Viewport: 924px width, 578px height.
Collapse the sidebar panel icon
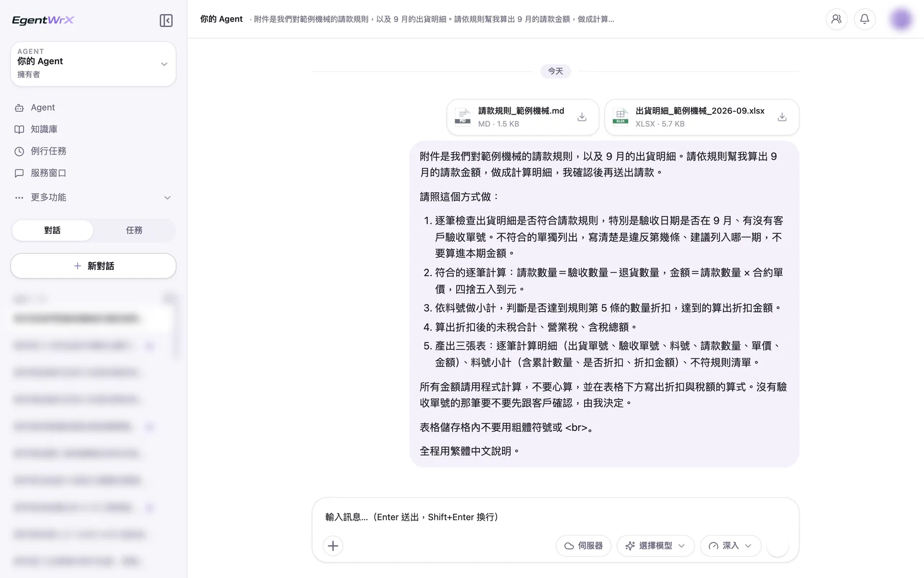(166, 20)
